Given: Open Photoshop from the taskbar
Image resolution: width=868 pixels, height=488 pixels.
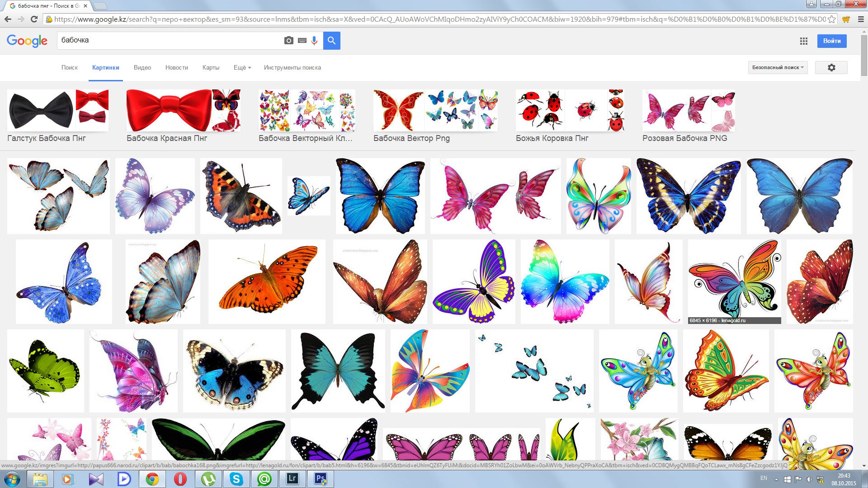Looking at the screenshot, I should pos(321,479).
